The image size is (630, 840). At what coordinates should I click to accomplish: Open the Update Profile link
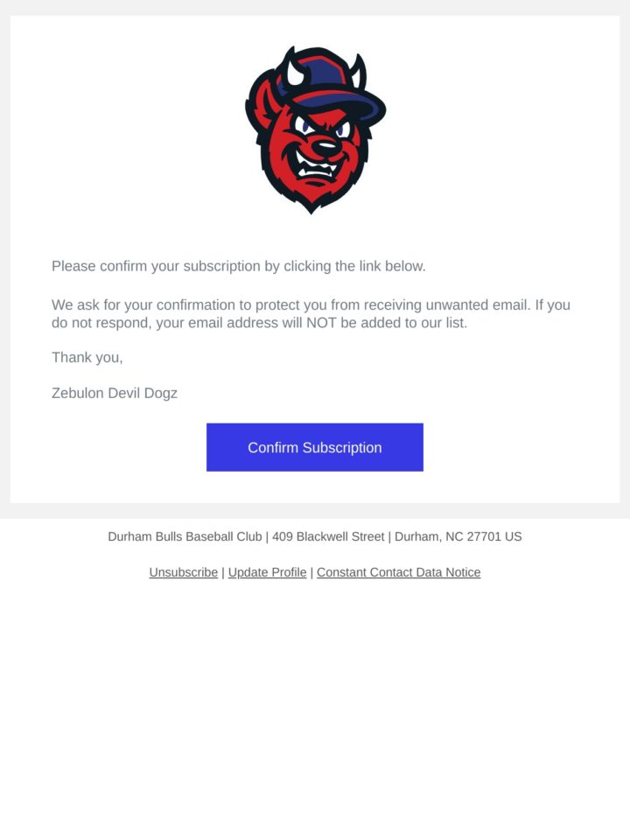point(268,572)
